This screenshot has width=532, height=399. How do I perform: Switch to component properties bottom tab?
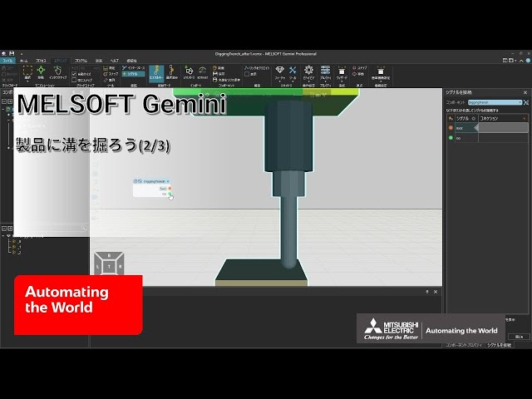coord(464,345)
